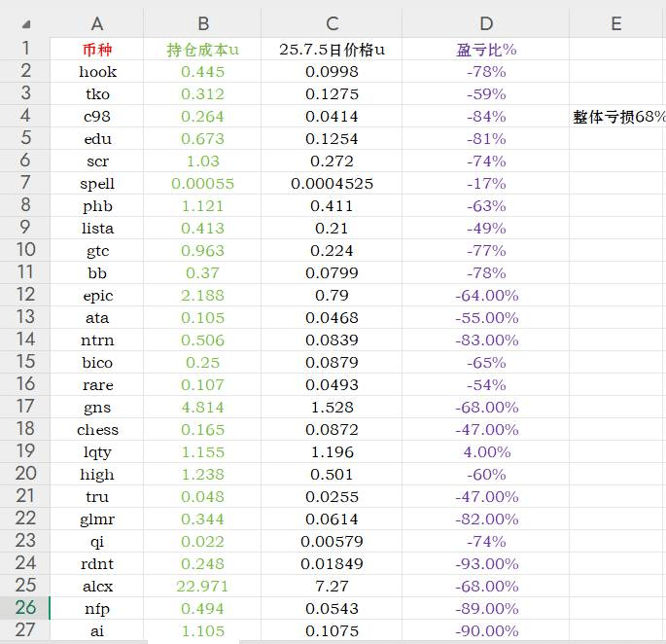Select column C header

pos(332,23)
